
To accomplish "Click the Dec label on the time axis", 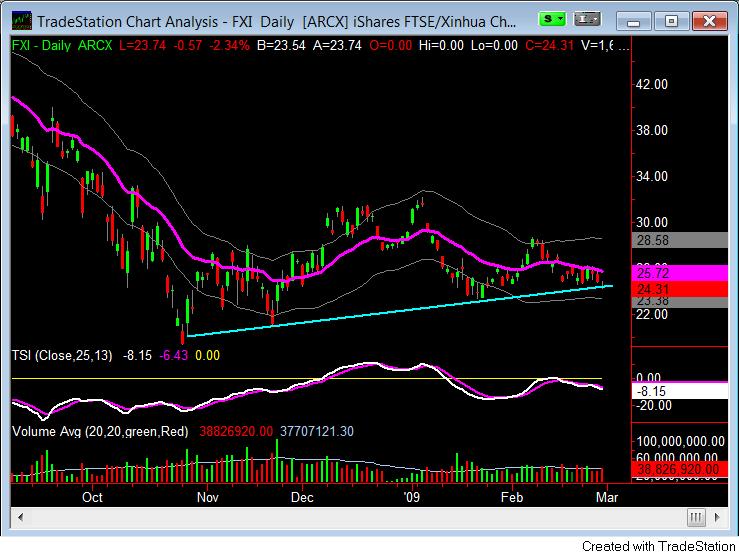I will point(302,497).
